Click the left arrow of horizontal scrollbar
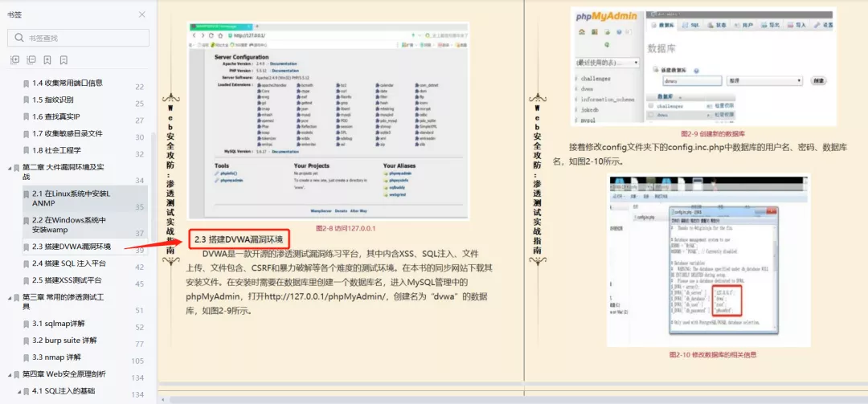The image size is (868, 404). point(162,399)
